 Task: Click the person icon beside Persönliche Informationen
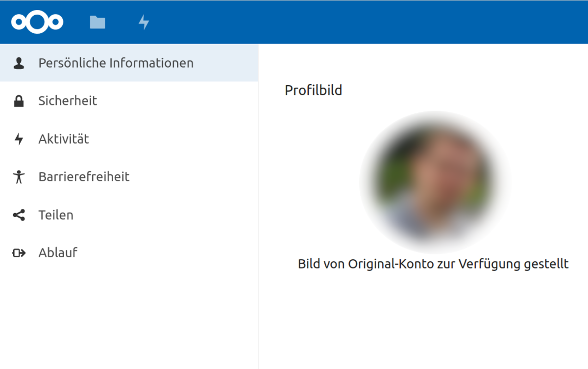[19, 63]
